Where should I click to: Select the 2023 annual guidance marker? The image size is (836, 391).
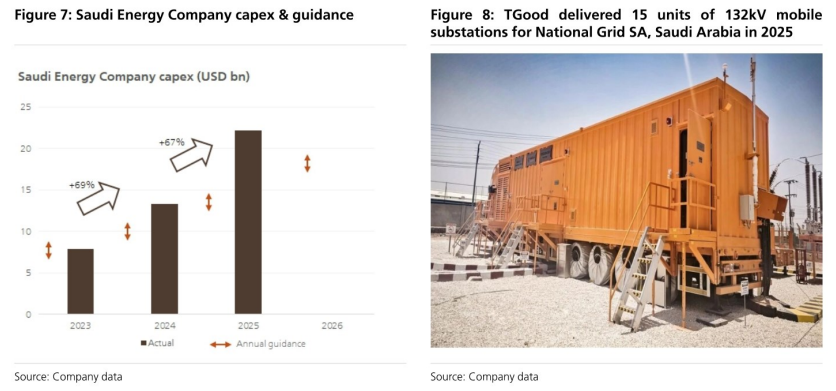(x=49, y=251)
